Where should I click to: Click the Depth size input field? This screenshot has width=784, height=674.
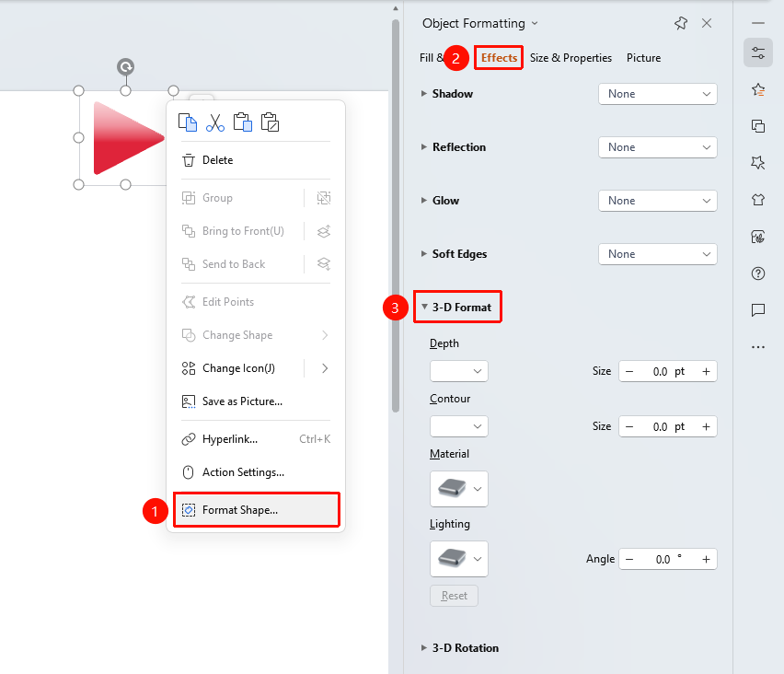point(667,371)
